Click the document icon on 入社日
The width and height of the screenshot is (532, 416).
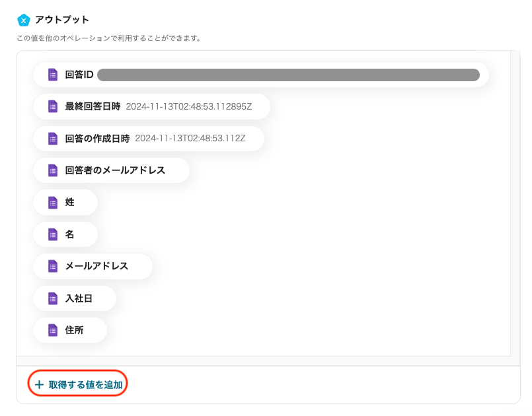52,298
